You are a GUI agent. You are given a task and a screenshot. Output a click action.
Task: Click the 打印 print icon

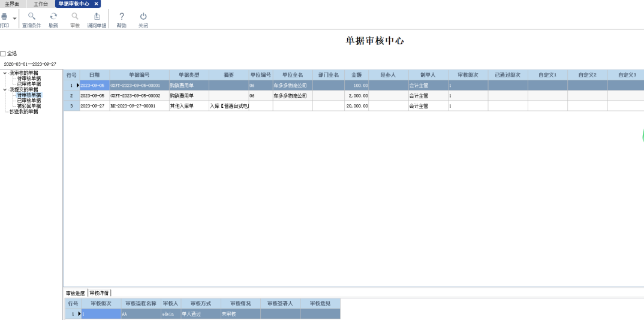[x=4, y=17]
